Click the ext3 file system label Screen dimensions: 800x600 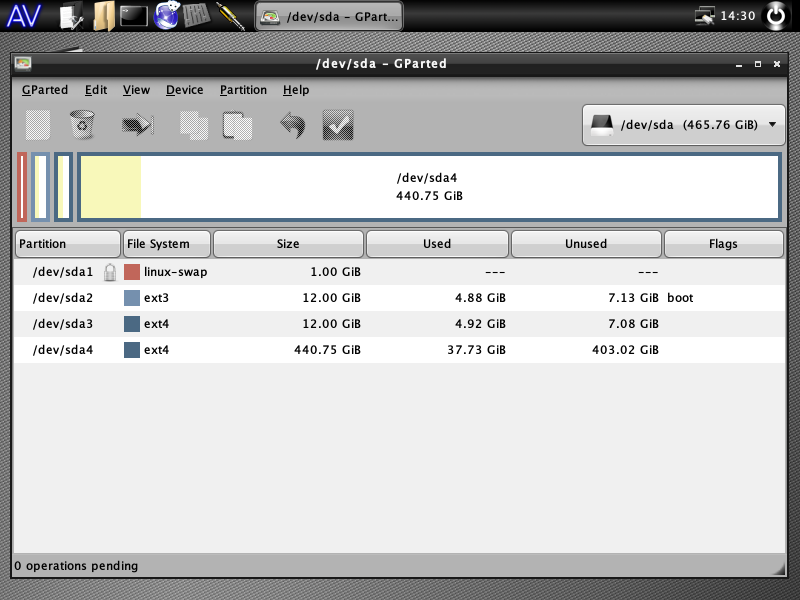pos(156,298)
